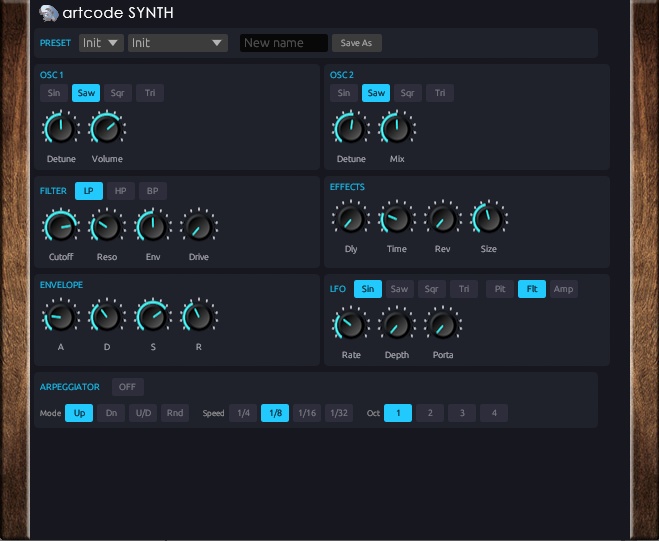This screenshot has height=541, width=659.
Task: Click the artcode SYNTH logo icon
Action: [x=49, y=13]
